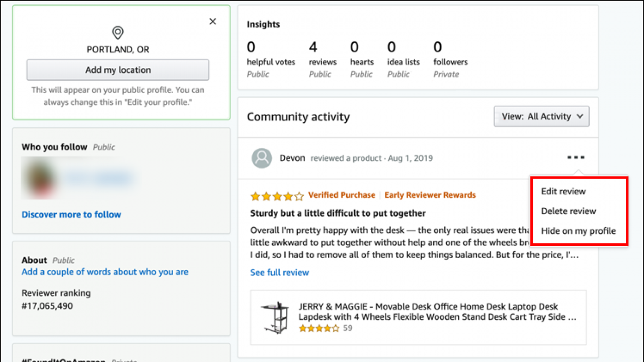Open the three-dot menu on Devon's review

(575, 157)
